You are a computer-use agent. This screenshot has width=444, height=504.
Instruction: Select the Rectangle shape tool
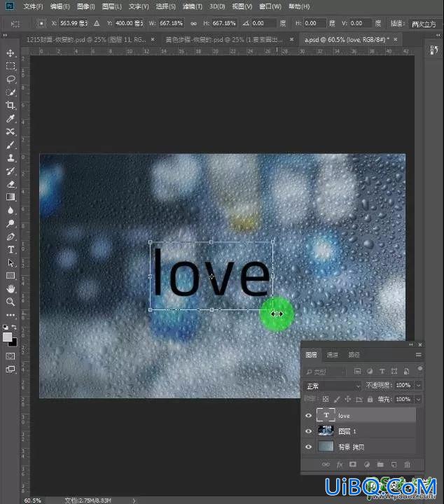pyautogui.click(x=11, y=276)
